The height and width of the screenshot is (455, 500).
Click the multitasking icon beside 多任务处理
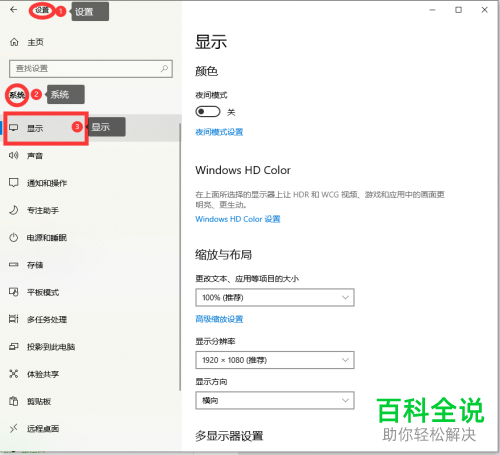click(14, 319)
